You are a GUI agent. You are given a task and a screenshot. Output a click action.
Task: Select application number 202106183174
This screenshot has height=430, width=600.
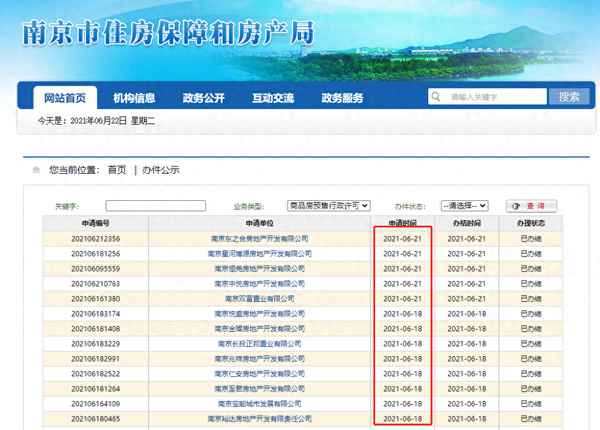pos(96,314)
